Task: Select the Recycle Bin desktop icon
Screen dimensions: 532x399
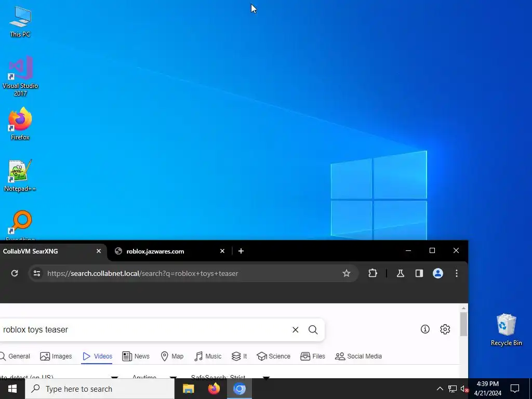Action: [506, 329]
